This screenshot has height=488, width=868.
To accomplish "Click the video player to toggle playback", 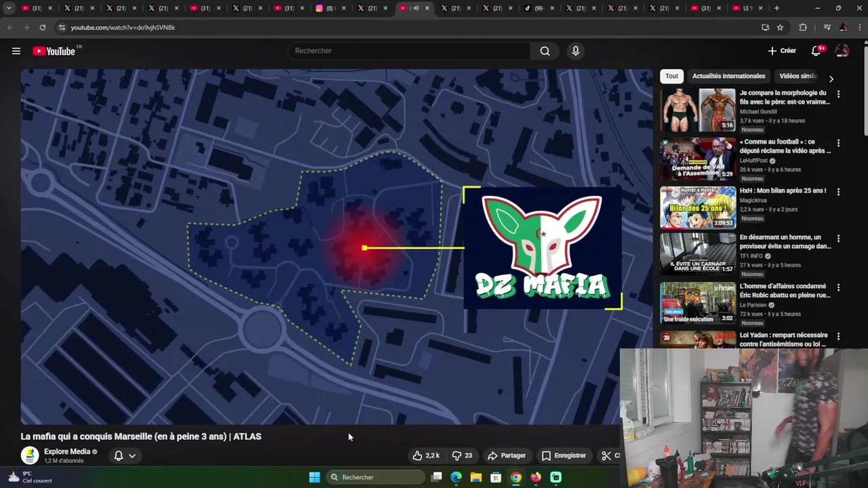I will [337, 247].
